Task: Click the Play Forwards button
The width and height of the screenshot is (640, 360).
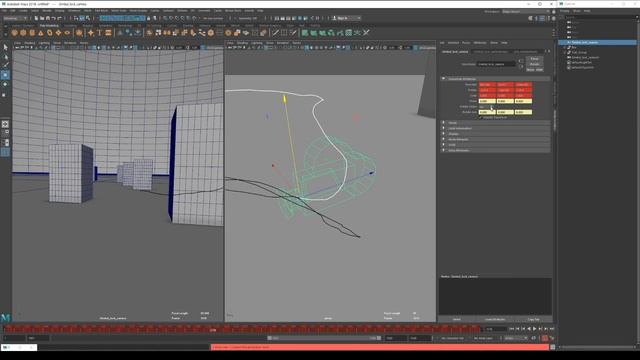Action: [x=535, y=329]
